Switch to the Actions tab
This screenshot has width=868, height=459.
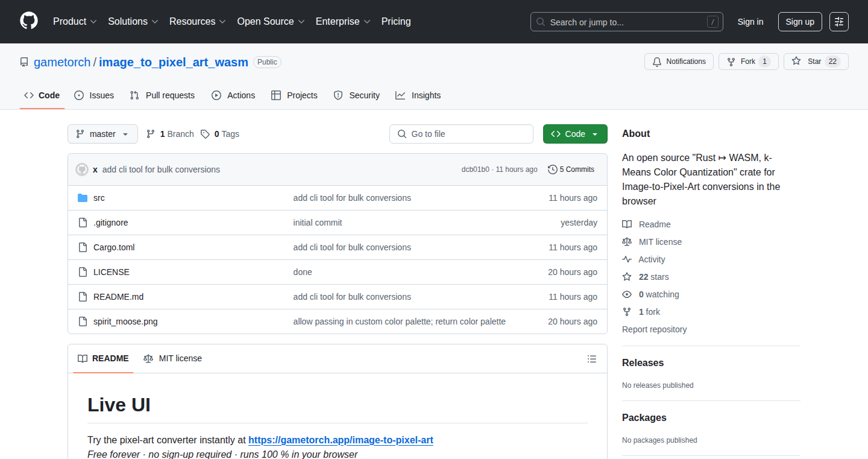(233, 95)
